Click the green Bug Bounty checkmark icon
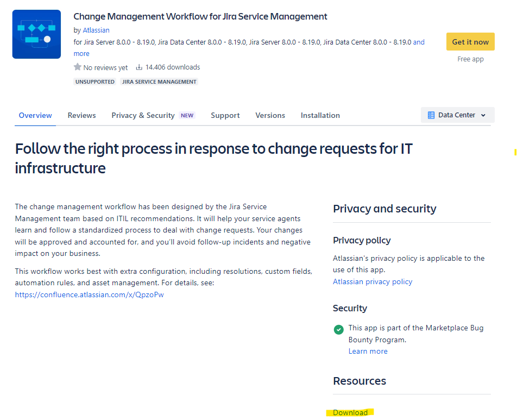The height and width of the screenshot is (420, 517). click(x=339, y=329)
